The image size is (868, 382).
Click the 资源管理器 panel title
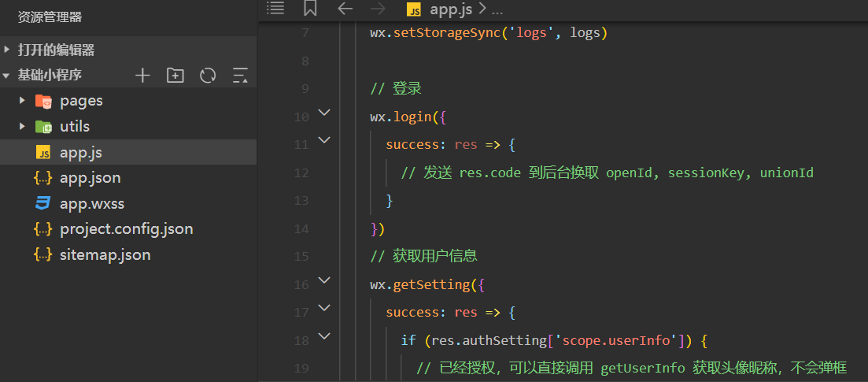[50, 17]
